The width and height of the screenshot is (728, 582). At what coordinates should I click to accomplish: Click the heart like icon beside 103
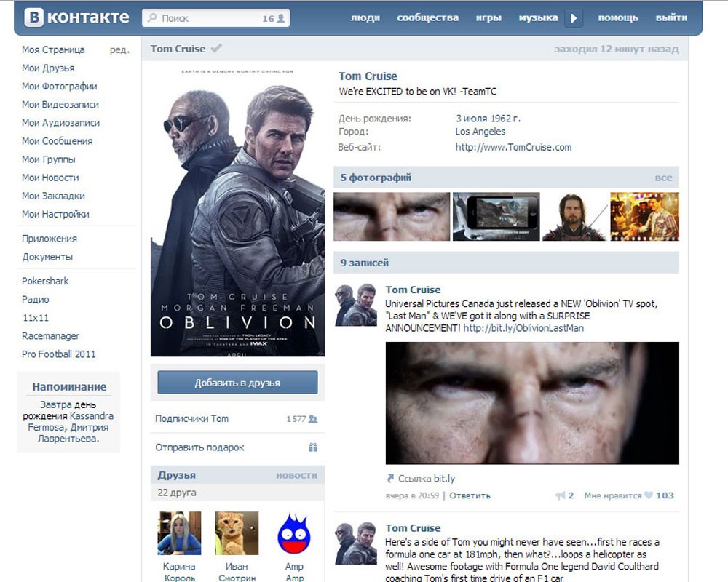click(x=649, y=495)
